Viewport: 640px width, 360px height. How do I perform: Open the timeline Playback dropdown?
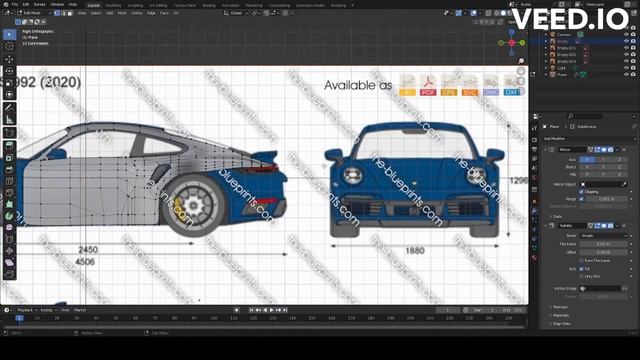[27, 310]
